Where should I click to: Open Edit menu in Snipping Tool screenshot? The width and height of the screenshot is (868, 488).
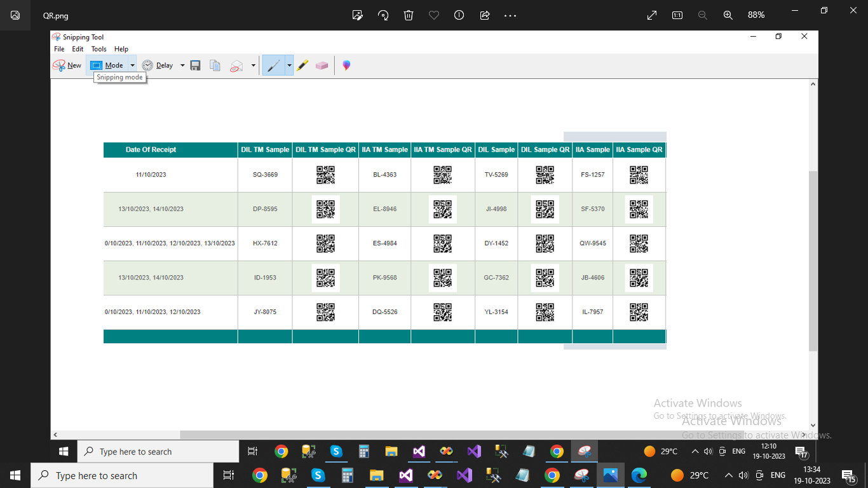pos(78,49)
